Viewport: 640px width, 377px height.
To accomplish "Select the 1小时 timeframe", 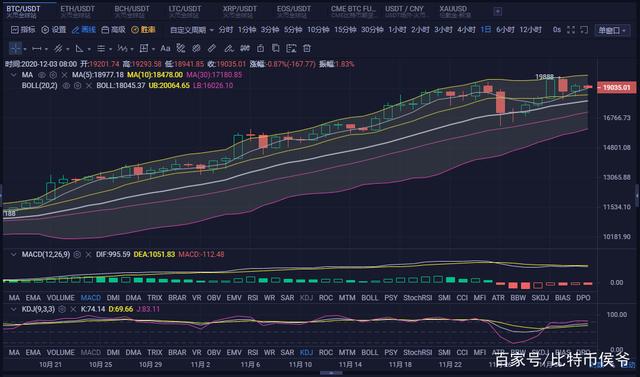I will [x=397, y=30].
